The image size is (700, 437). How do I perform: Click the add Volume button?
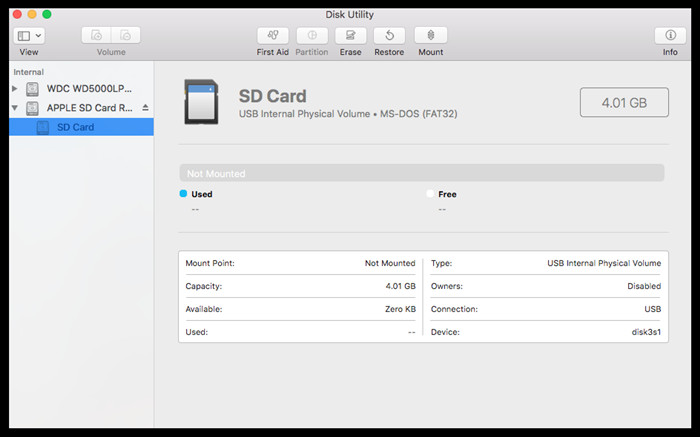click(x=96, y=35)
